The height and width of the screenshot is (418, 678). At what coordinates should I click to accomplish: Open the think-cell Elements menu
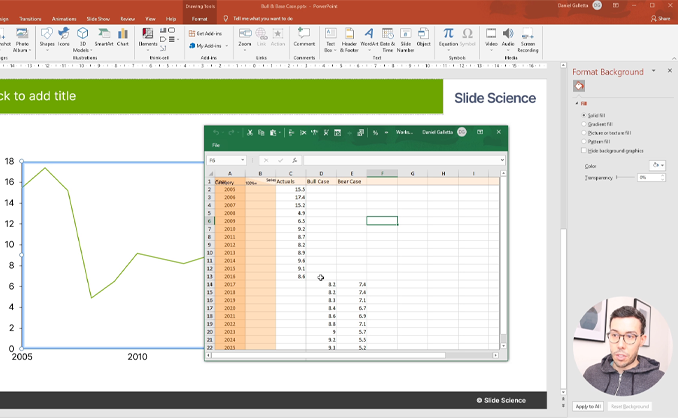147,38
